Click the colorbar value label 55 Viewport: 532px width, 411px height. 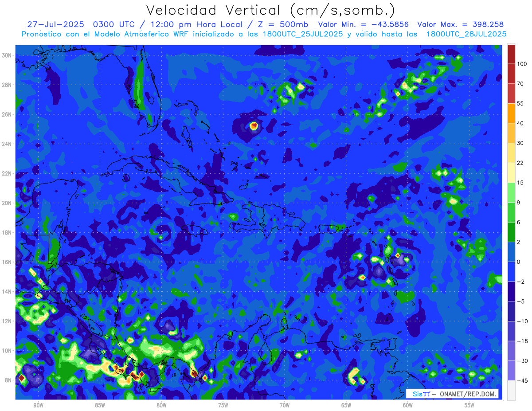click(520, 103)
